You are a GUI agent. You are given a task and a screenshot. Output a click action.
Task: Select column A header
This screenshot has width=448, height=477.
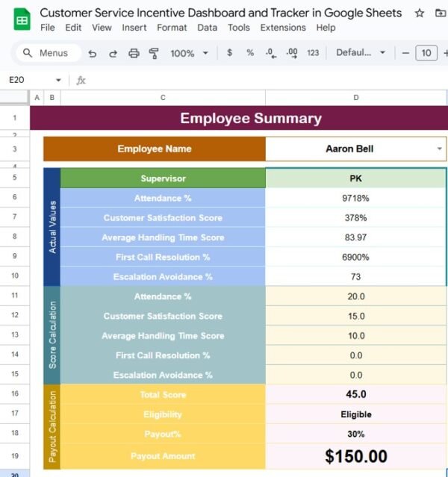click(x=37, y=97)
